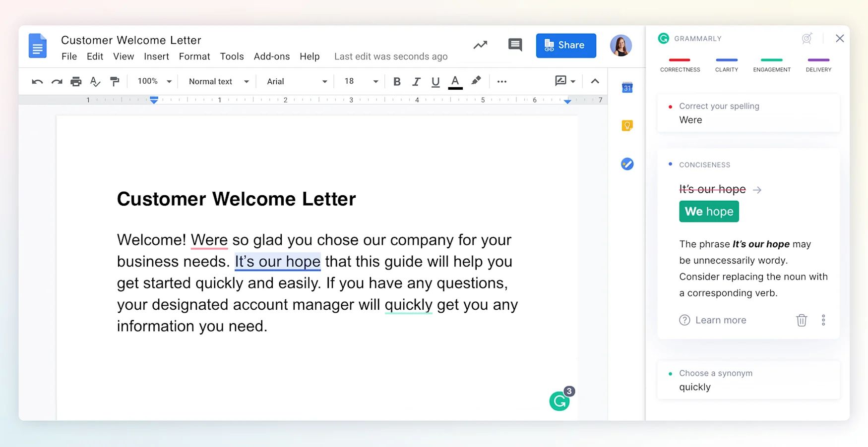Click the blue Share button
The width and height of the screenshot is (868, 447).
(x=566, y=46)
